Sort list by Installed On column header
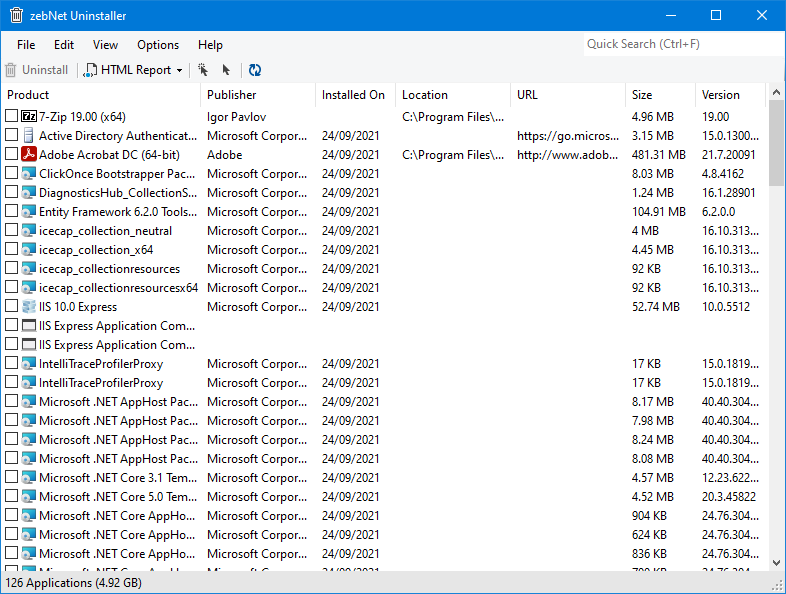786x594 pixels. click(353, 95)
